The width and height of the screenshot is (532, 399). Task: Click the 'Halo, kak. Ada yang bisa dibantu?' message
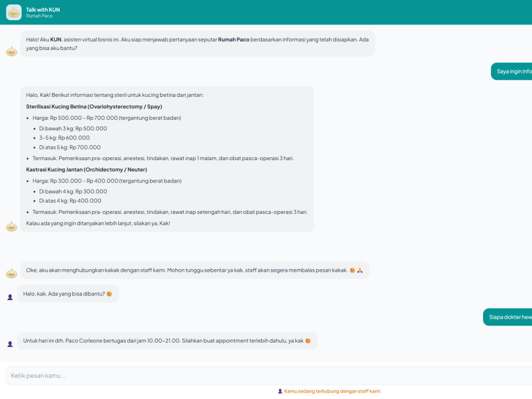coord(68,294)
